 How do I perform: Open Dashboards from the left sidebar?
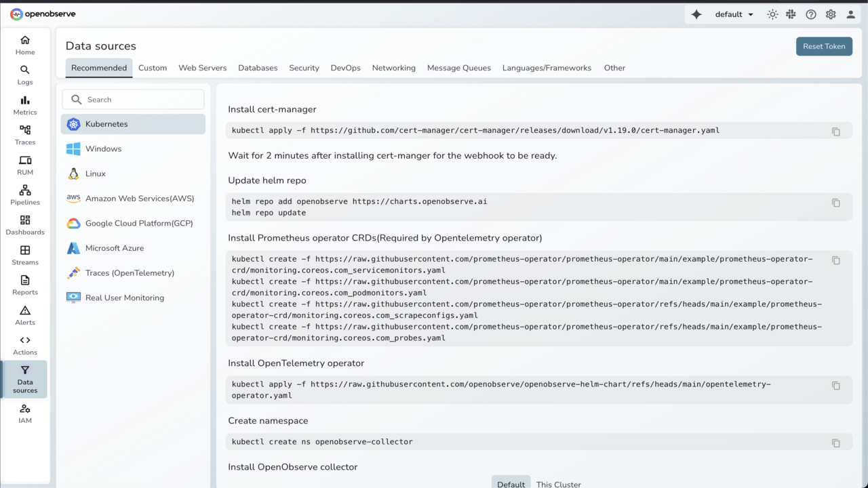25,224
